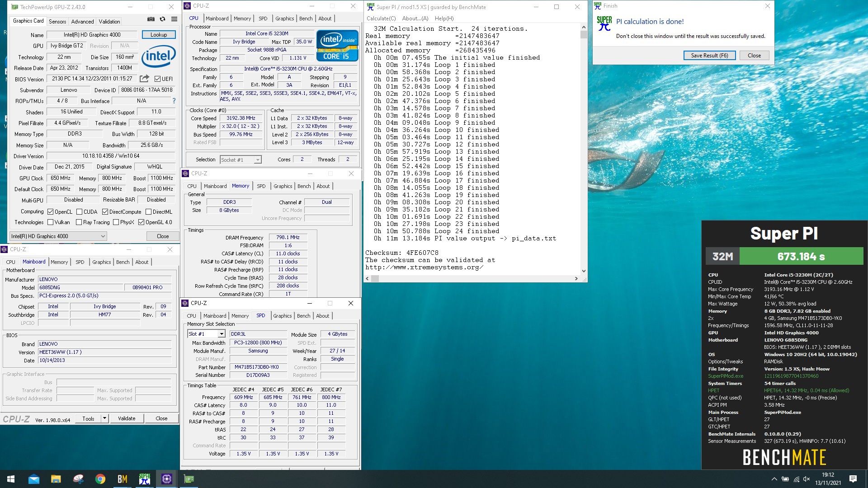Click Super PI horizontal scrollbar right arrow
Screen dimensions: 868x488
[576, 278]
